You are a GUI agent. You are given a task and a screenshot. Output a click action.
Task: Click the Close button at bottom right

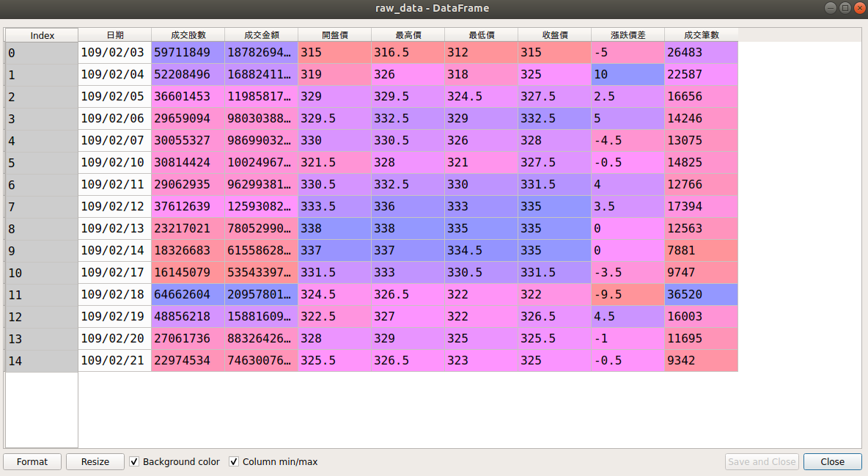(x=832, y=461)
